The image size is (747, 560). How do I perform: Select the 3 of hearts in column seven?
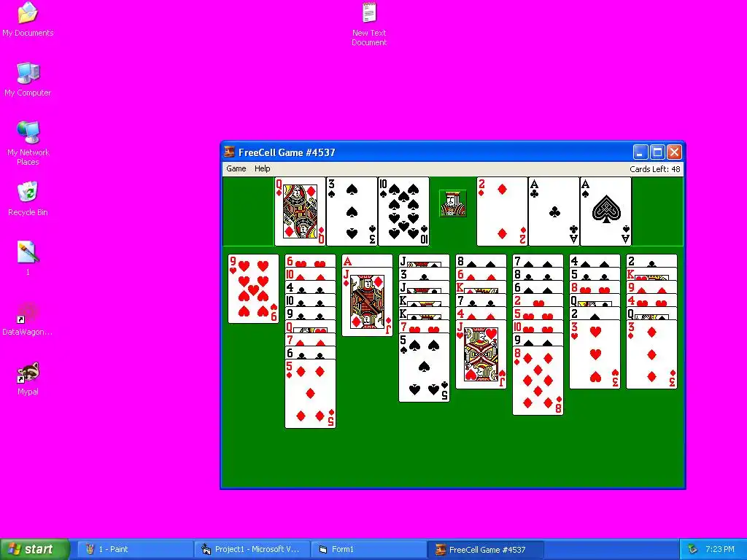pos(595,355)
